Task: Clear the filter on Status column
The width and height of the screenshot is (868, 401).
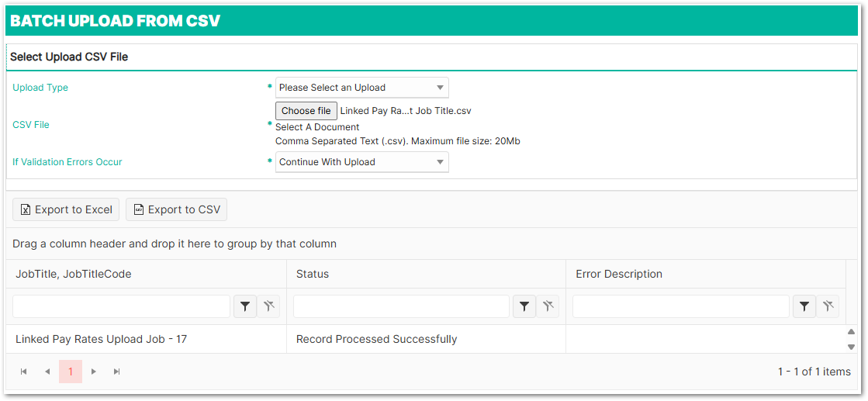Action: [x=548, y=306]
